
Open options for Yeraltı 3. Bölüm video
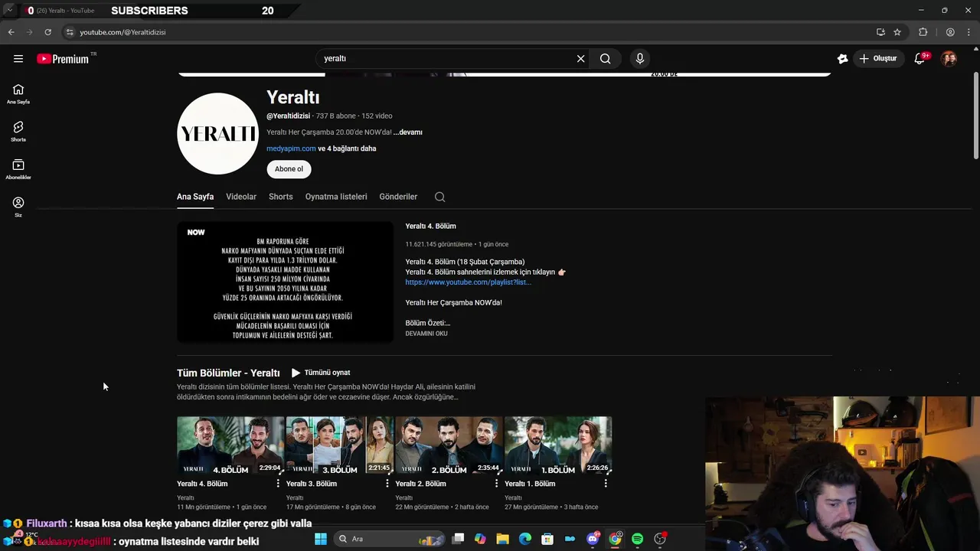click(x=387, y=484)
